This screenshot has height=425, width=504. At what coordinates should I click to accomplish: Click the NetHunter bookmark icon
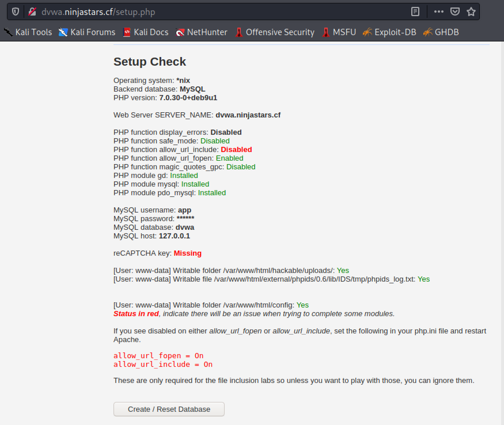point(180,32)
